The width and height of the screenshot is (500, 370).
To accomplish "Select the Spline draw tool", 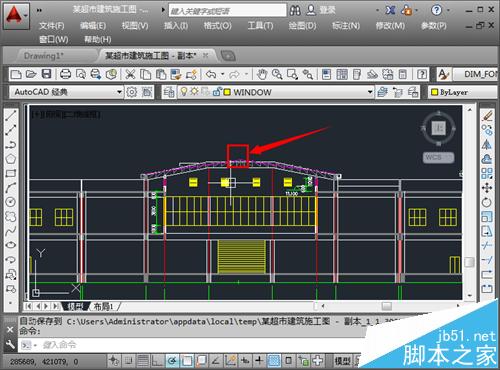I will [11, 230].
